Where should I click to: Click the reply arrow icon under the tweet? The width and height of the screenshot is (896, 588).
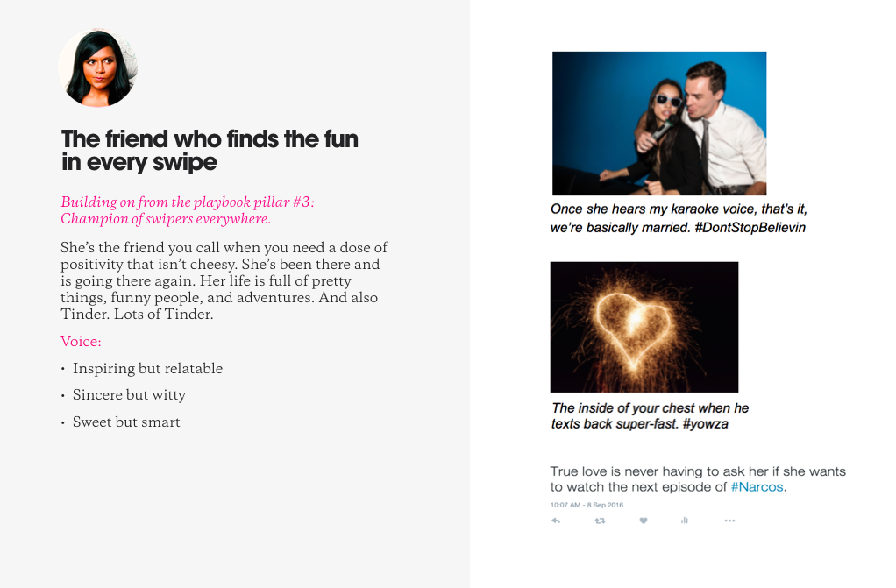click(x=556, y=521)
